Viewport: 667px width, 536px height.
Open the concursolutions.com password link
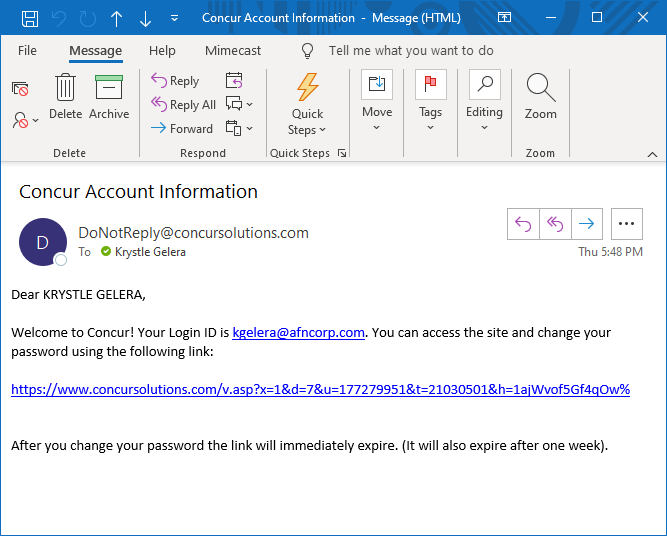click(320, 389)
